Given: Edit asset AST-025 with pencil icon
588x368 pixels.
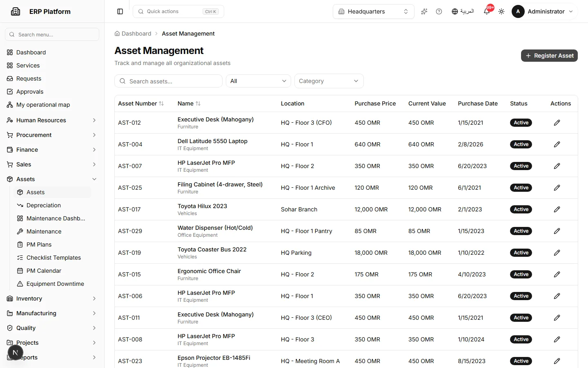Looking at the screenshot, I should (x=557, y=188).
